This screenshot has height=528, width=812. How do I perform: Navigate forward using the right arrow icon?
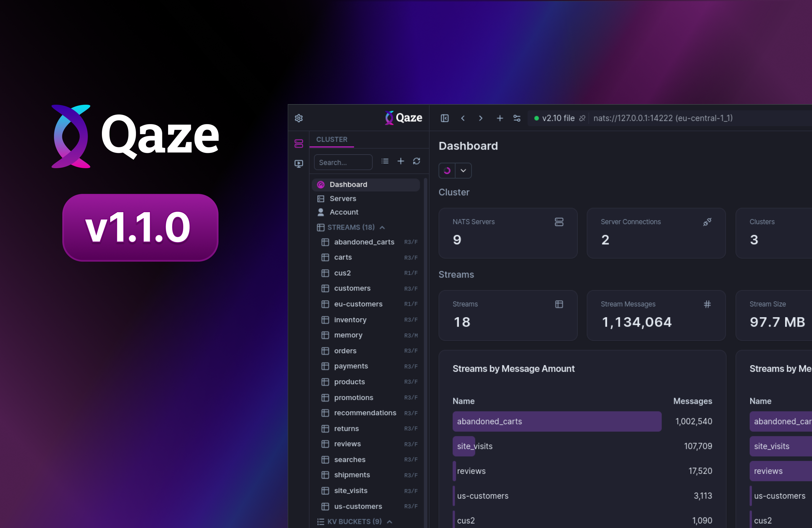480,118
